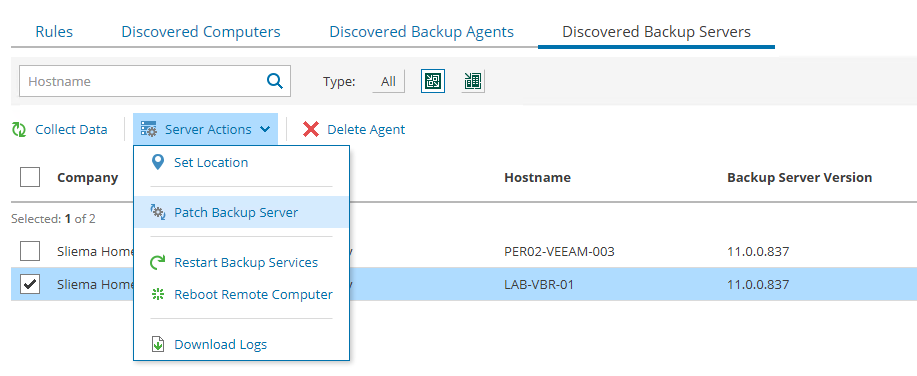Screen dimensions: 917x376
Task: Click version 11.0.0.837 in LAB-VBR-01 row
Action: (759, 285)
